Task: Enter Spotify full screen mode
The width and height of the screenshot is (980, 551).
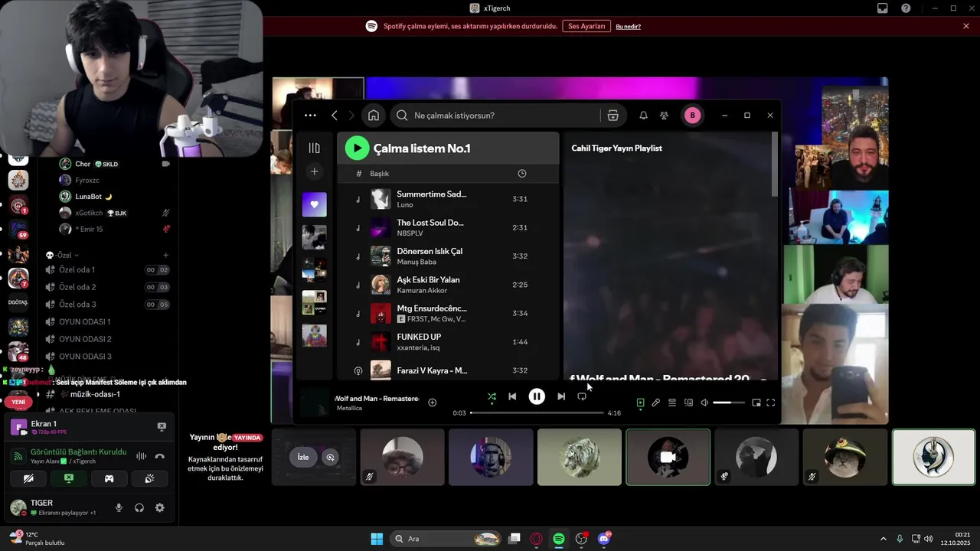Action: pyautogui.click(x=771, y=403)
